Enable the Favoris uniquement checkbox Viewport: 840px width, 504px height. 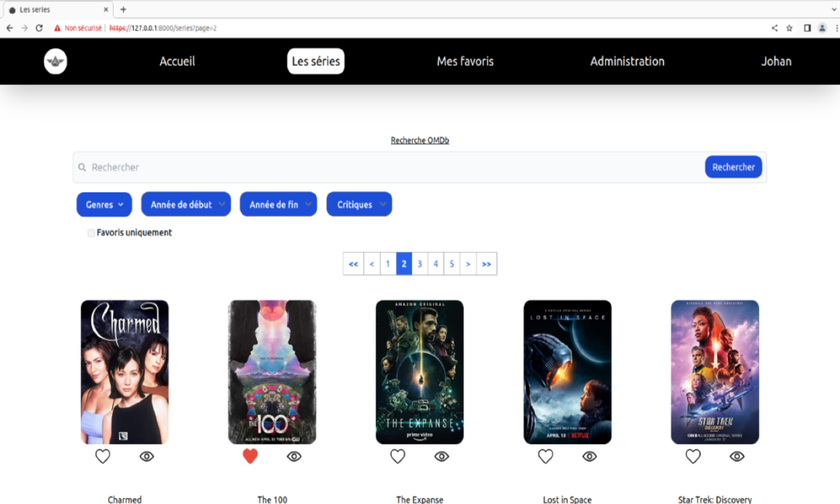click(91, 233)
